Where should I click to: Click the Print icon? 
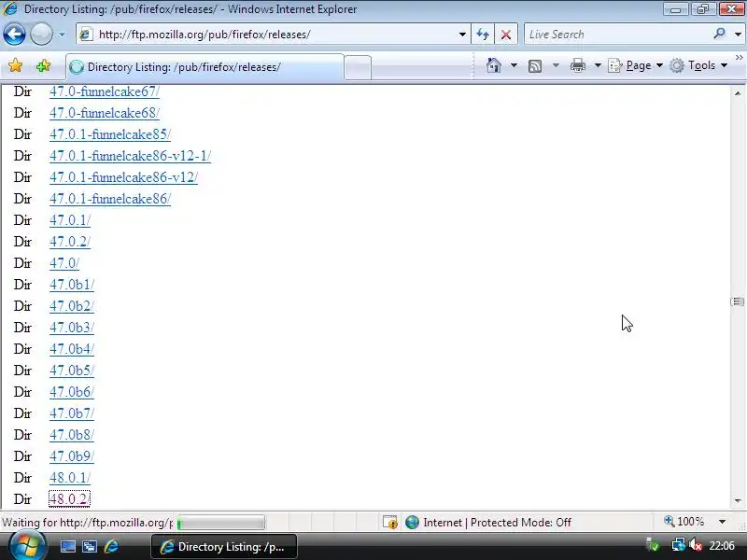(x=577, y=65)
